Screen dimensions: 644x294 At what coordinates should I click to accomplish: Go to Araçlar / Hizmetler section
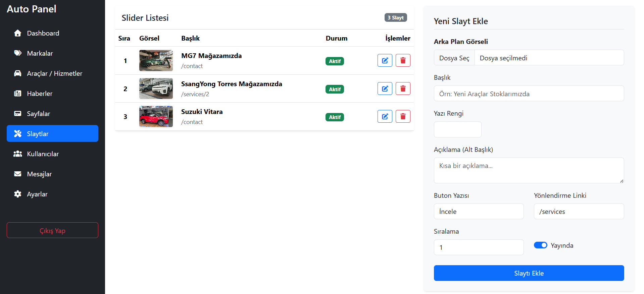tap(54, 73)
